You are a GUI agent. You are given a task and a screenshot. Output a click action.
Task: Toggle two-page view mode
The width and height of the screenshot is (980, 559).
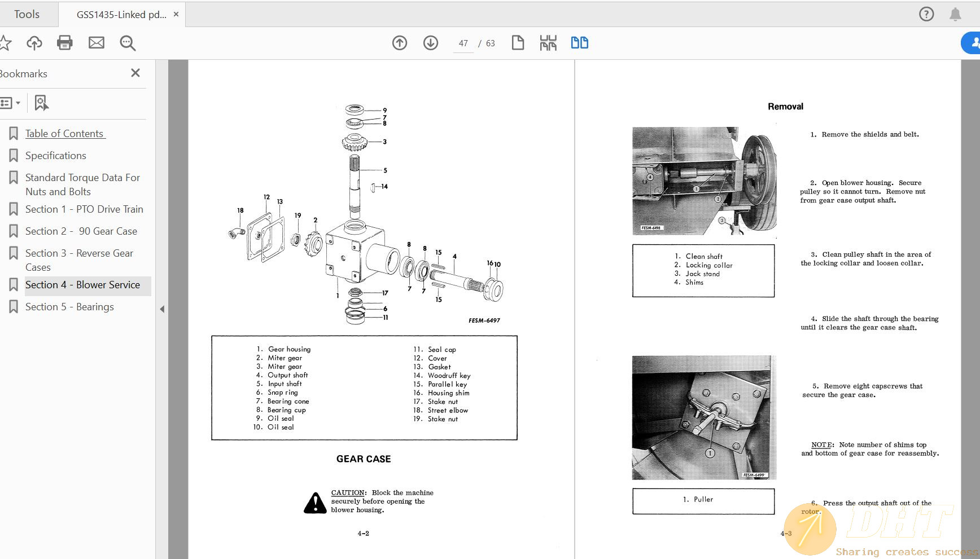click(x=579, y=43)
